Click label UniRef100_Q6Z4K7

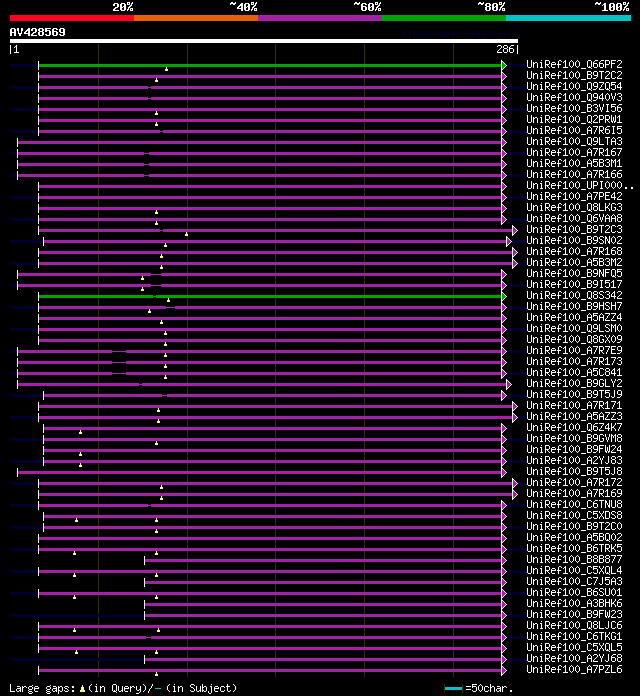(574, 427)
